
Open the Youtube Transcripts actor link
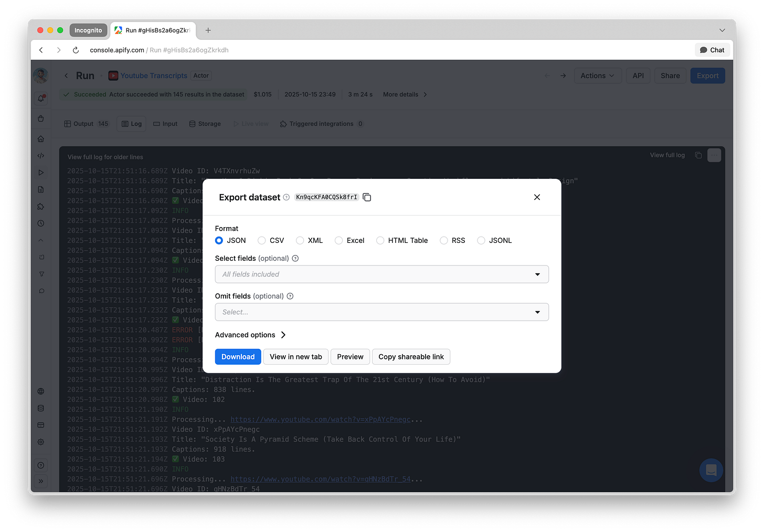[154, 76]
